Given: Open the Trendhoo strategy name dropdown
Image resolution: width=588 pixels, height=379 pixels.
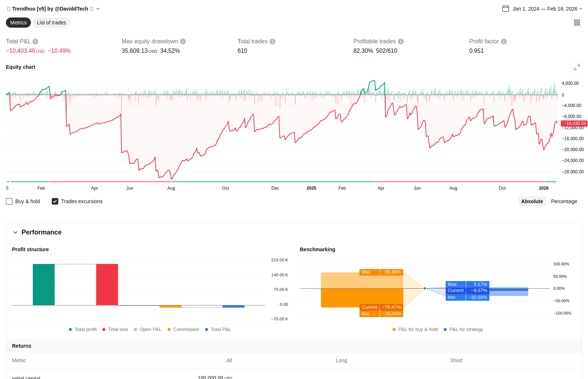Looking at the screenshot, I should click(x=98, y=9).
